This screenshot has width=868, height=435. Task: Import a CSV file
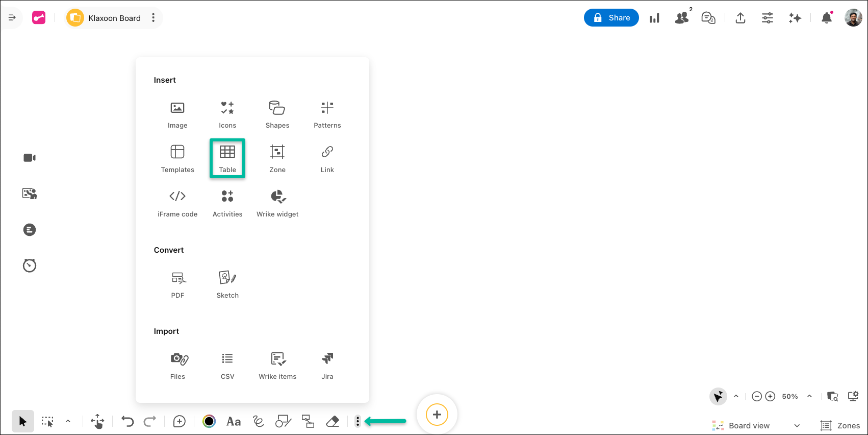coord(227,365)
